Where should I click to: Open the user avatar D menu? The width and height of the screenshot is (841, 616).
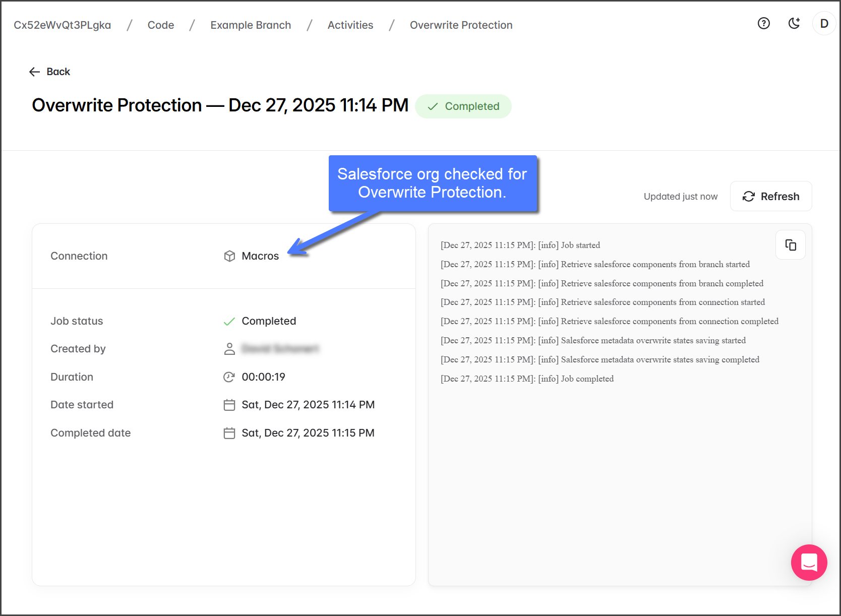pyautogui.click(x=824, y=24)
